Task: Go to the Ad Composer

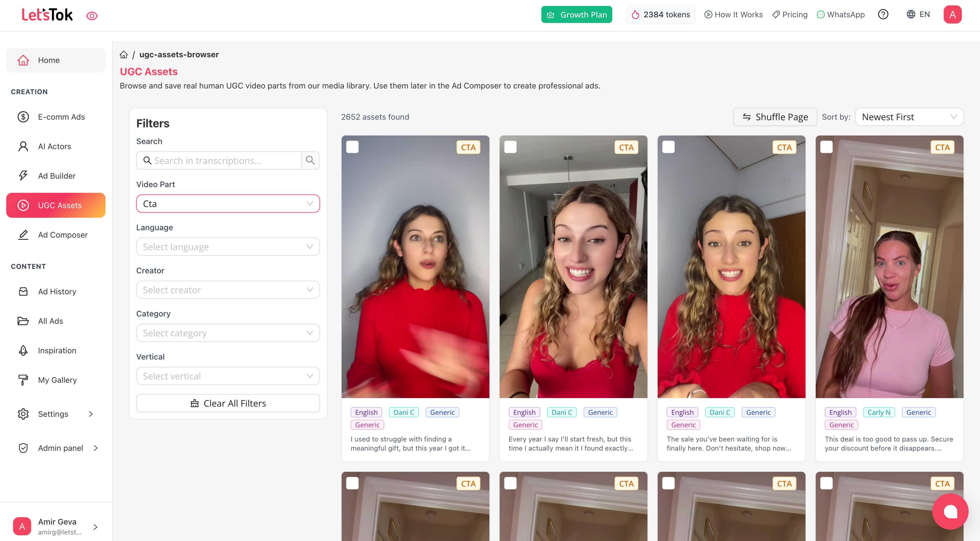Action: coord(62,234)
